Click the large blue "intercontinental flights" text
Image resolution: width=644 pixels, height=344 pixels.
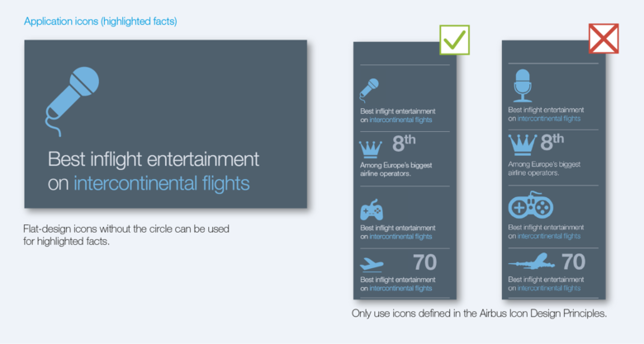(161, 183)
